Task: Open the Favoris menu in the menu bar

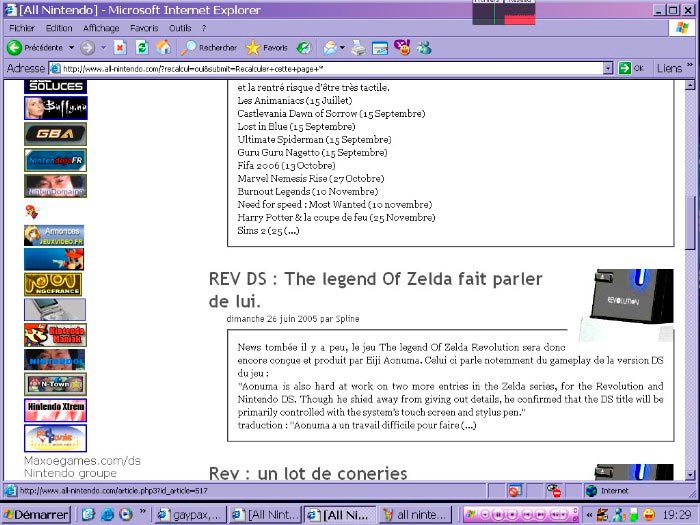Action: pyautogui.click(x=144, y=28)
